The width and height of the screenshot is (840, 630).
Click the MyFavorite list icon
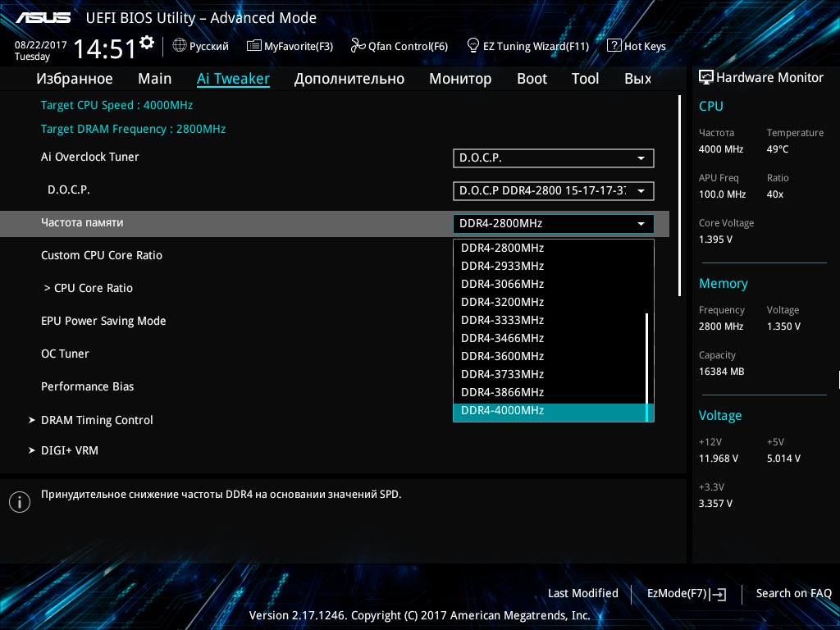[254, 46]
